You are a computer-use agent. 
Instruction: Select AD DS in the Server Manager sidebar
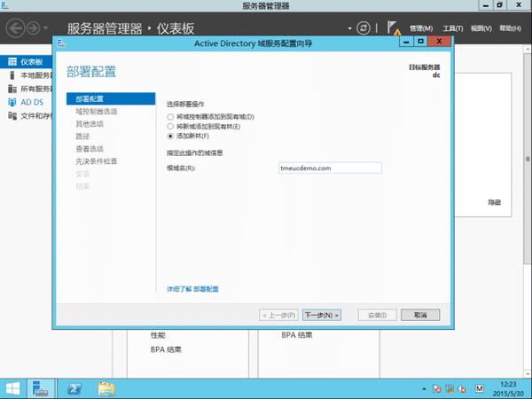click(x=32, y=102)
